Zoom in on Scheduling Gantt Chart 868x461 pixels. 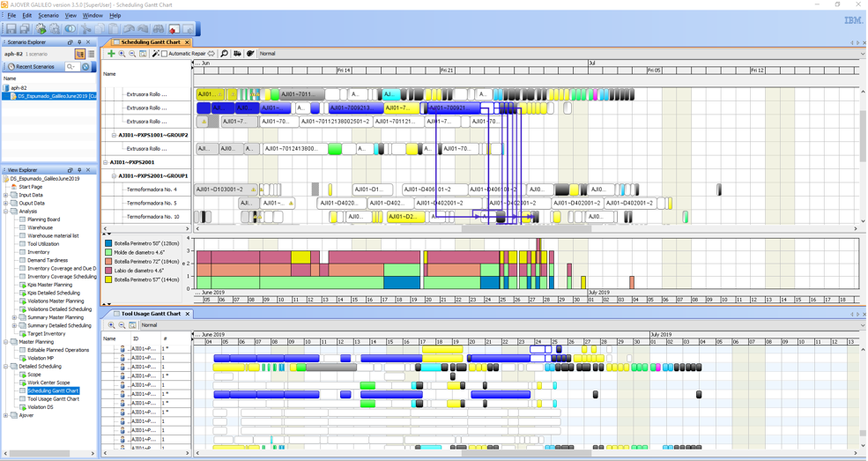pos(122,54)
